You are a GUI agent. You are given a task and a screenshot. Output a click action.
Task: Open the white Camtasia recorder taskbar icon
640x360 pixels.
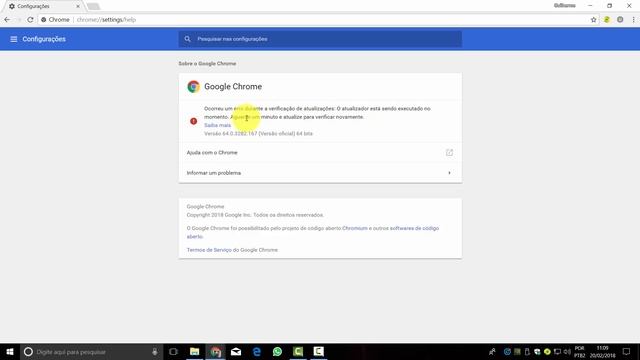pyautogui.click(x=318, y=352)
